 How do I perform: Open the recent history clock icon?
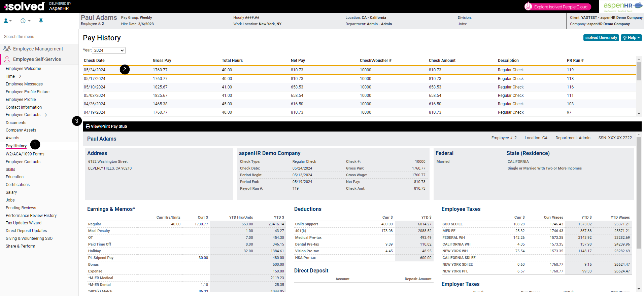click(x=25, y=21)
